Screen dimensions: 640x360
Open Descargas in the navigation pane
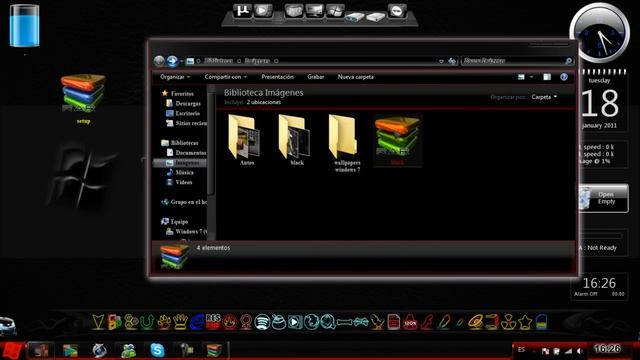click(x=184, y=103)
